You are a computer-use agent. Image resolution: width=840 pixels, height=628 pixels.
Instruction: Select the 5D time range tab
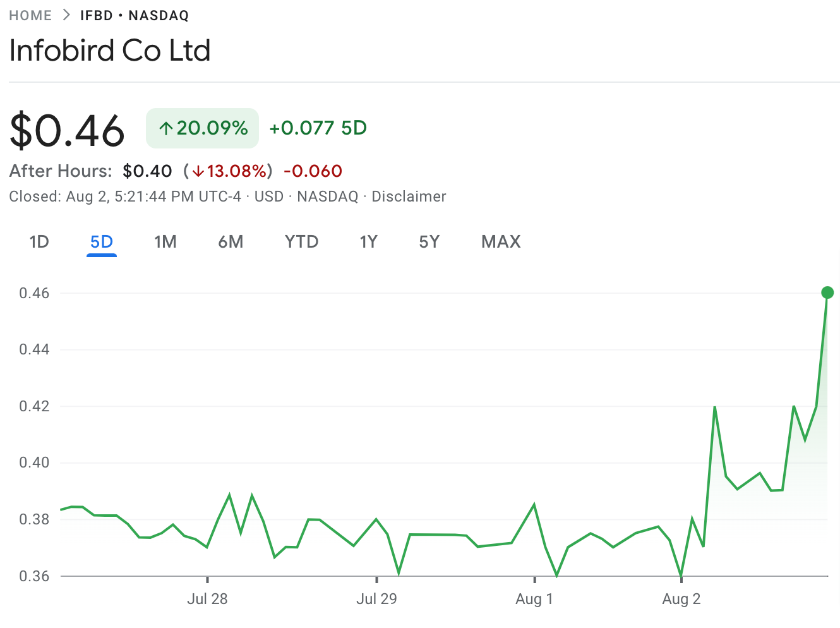click(102, 241)
